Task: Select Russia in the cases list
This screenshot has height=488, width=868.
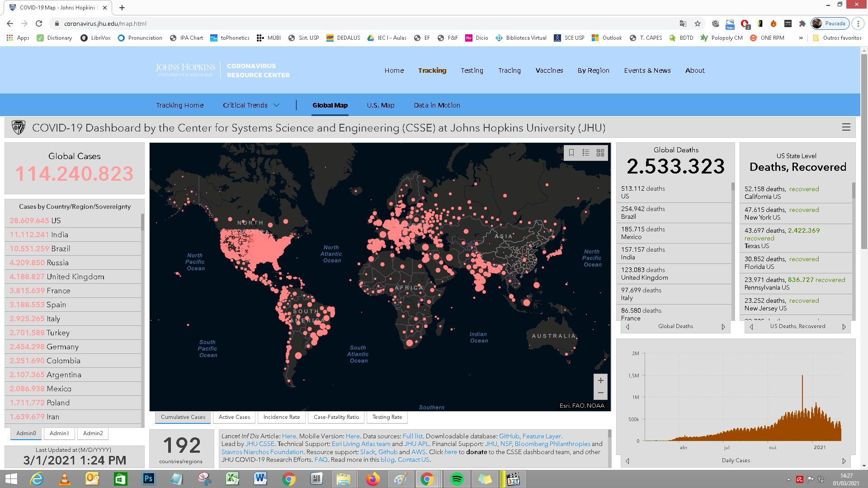Action: [x=73, y=263]
